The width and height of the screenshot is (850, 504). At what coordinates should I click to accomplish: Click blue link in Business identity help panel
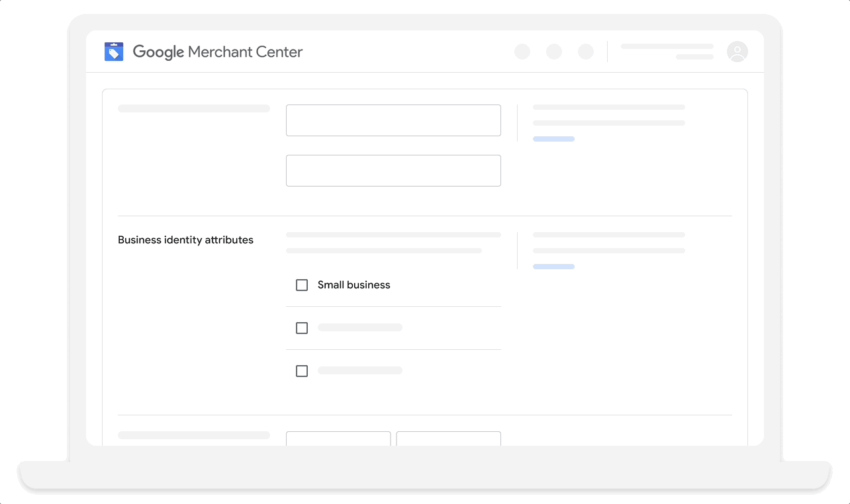coord(553,267)
